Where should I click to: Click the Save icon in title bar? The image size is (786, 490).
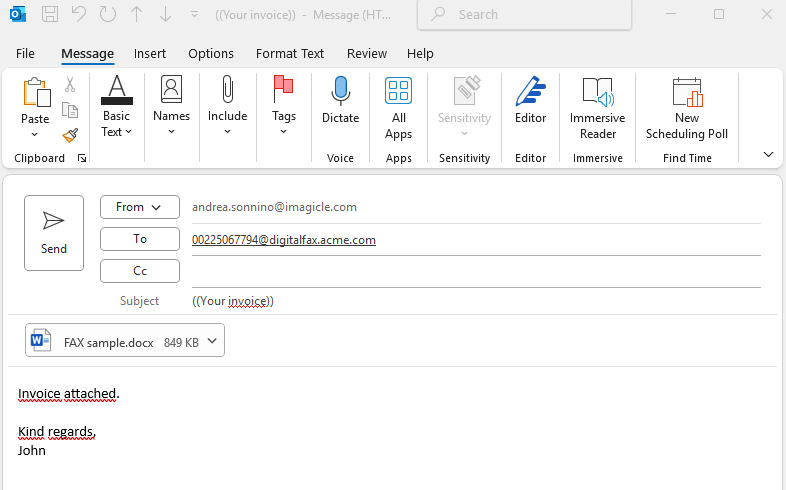50,15
